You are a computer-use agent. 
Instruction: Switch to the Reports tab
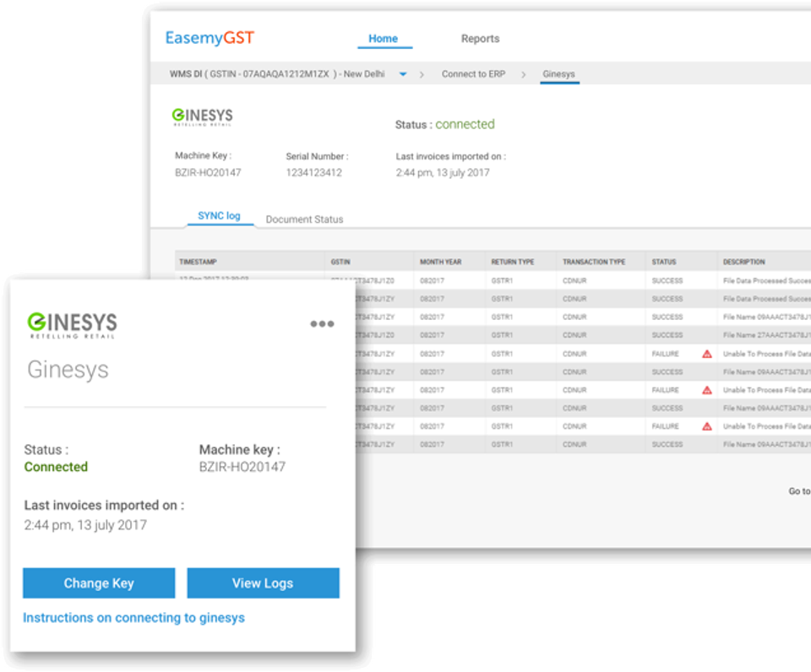point(480,39)
